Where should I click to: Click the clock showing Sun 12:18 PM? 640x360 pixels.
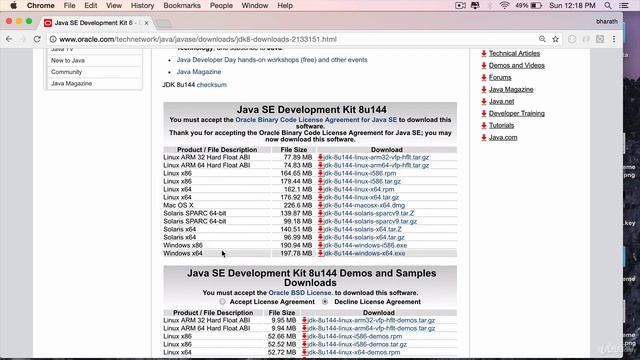coord(572,6)
